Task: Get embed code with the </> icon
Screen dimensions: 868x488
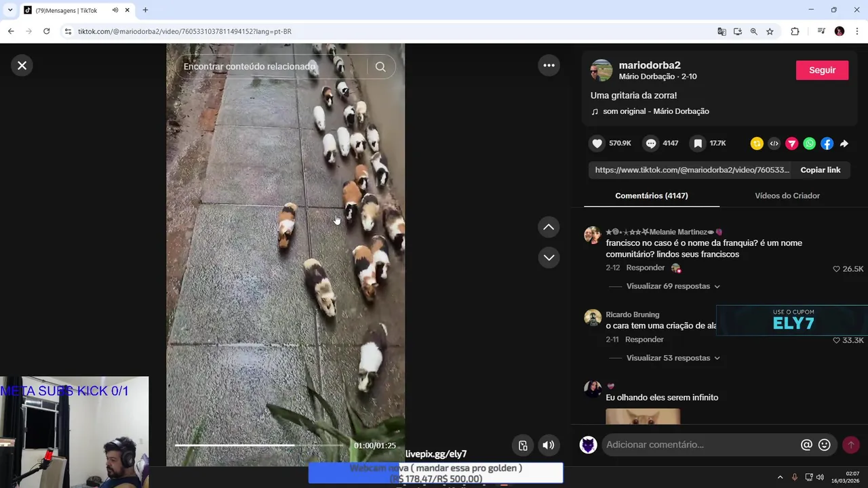Action: pyautogui.click(x=774, y=143)
